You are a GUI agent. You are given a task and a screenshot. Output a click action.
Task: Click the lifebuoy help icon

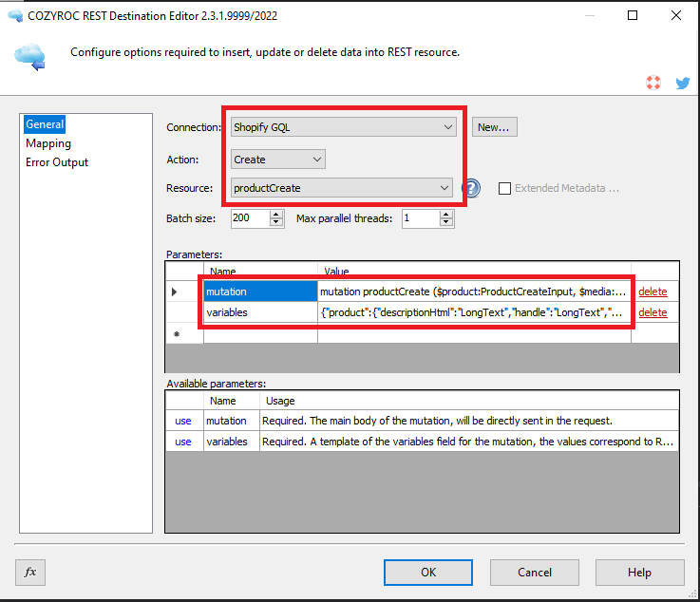(x=653, y=83)
